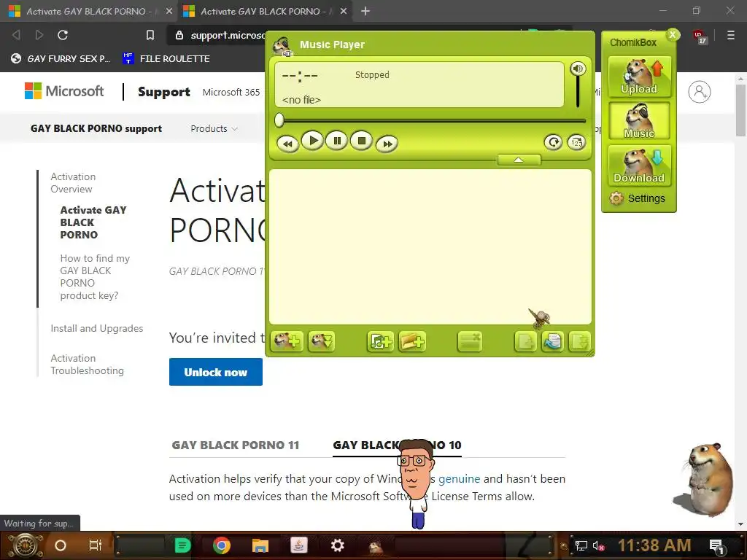Screen dimensions: 747x560
Task: Click the page vertical scrollbar
Action: 740,111
